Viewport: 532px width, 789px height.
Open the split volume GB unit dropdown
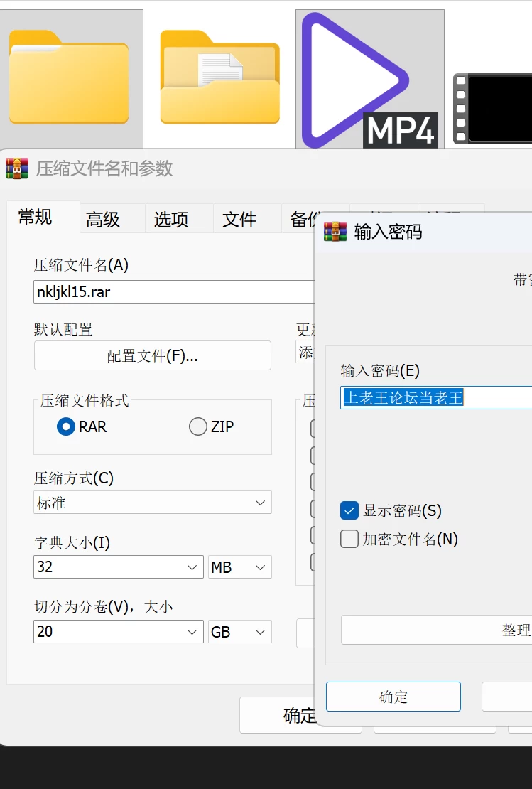[240, 631]
